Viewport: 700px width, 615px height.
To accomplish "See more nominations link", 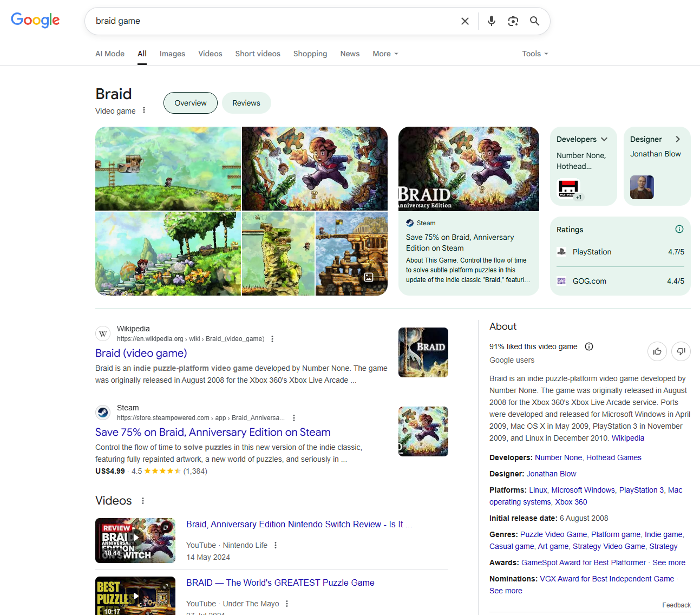I will [x=506, y=591].
